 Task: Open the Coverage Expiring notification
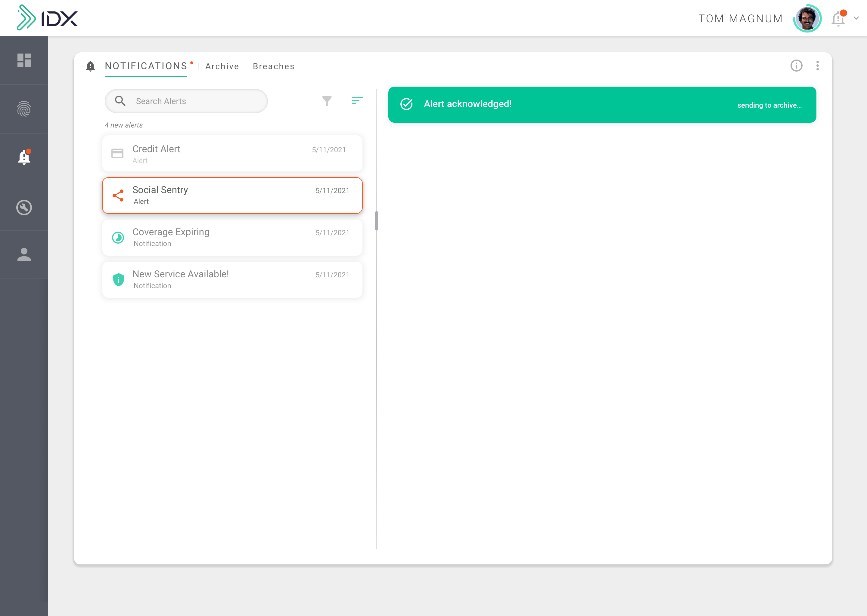point(232,237)
